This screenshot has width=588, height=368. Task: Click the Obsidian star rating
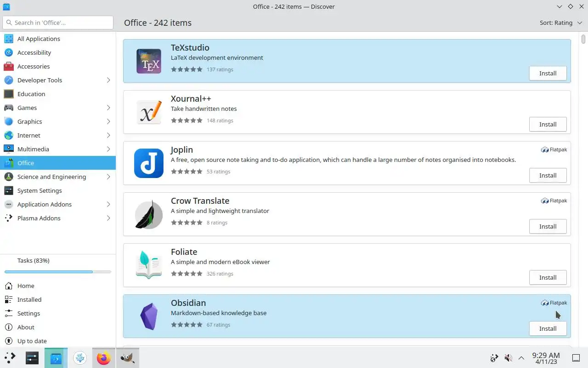tap(187, 325)
